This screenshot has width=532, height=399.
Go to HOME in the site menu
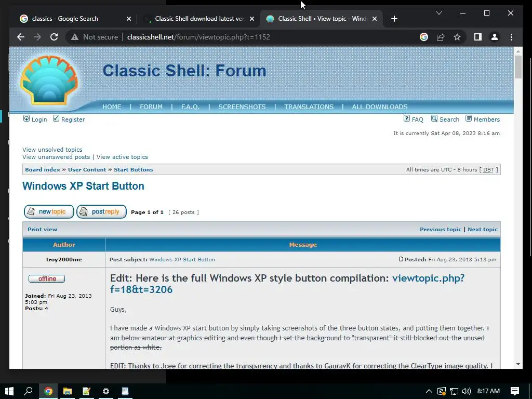112,107
